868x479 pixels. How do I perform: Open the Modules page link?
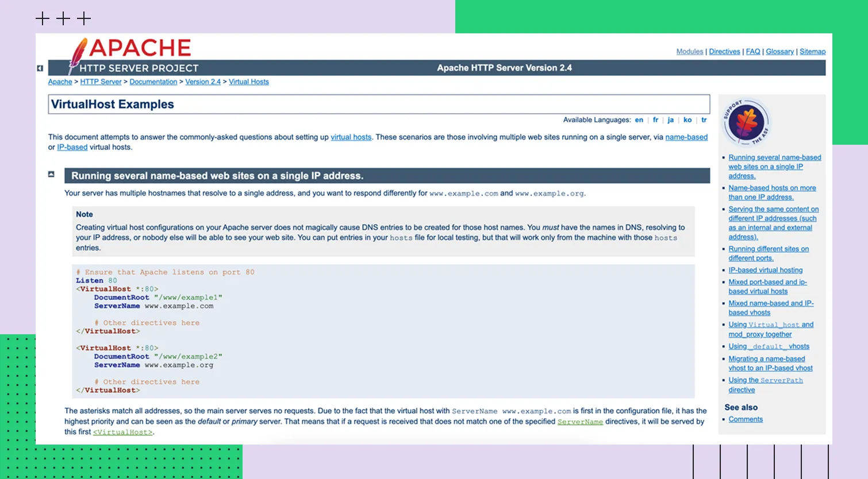click(689, 52)
